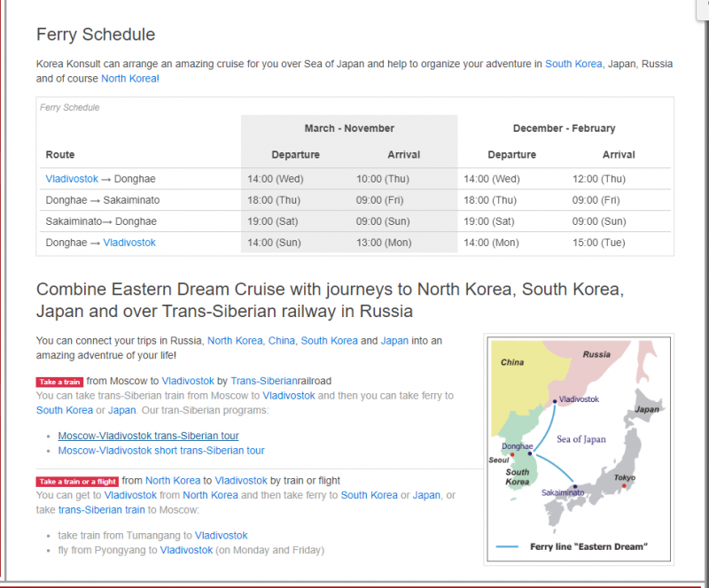Open North Korea link in 'to Vladivostok by train or flight'
Viewport: 709px width, 588px height.
[173, 480]
